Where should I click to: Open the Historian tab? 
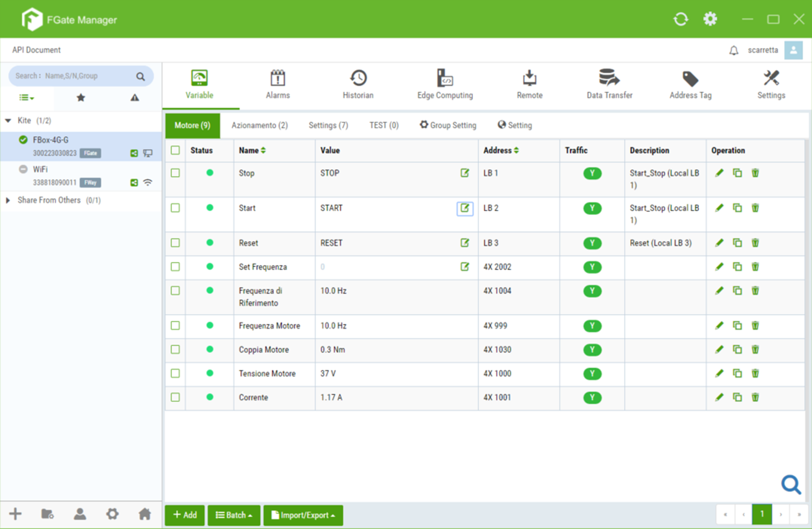pos(358,85)
